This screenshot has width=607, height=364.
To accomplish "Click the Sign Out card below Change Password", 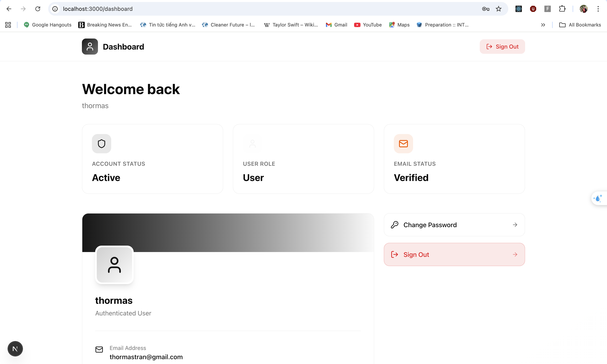I will point(454,254).
